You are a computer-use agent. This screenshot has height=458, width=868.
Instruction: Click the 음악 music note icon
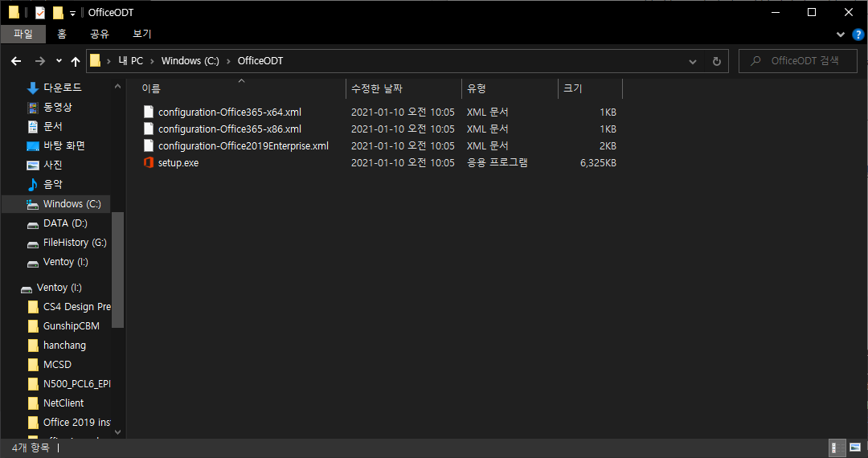(x=33, y=184)
